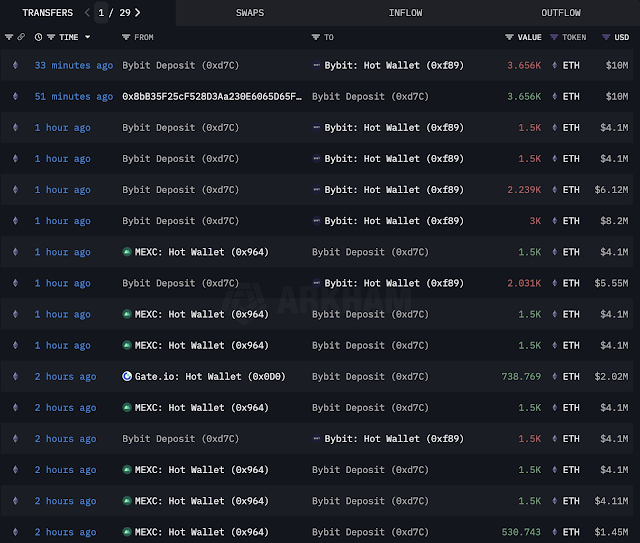Go to next transfers page
Image resolution: width=640 pixels, height=543 pixels.
[138, 13]
